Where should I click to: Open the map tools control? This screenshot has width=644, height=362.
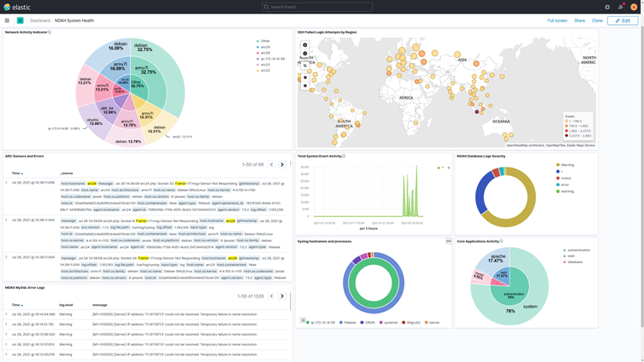point(304,78)
